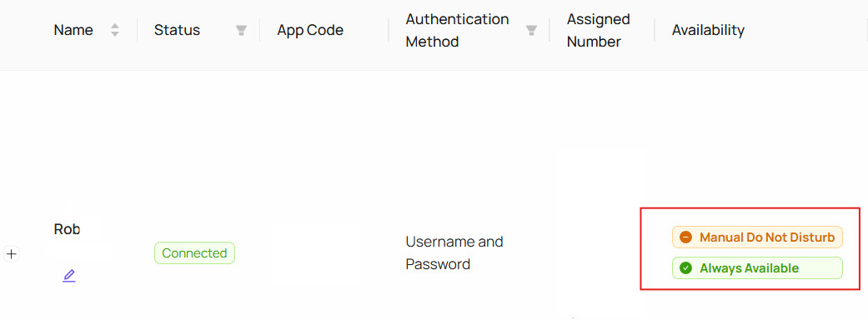Select the Status column header
Screen dimensions: 868x320
point(177,30)
